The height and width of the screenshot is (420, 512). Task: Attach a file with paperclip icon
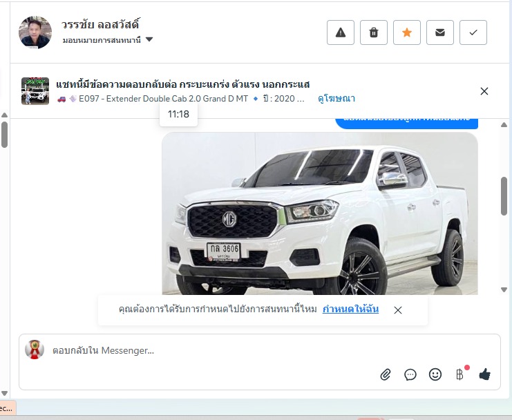pyautogui.click(x=386, y=374)
